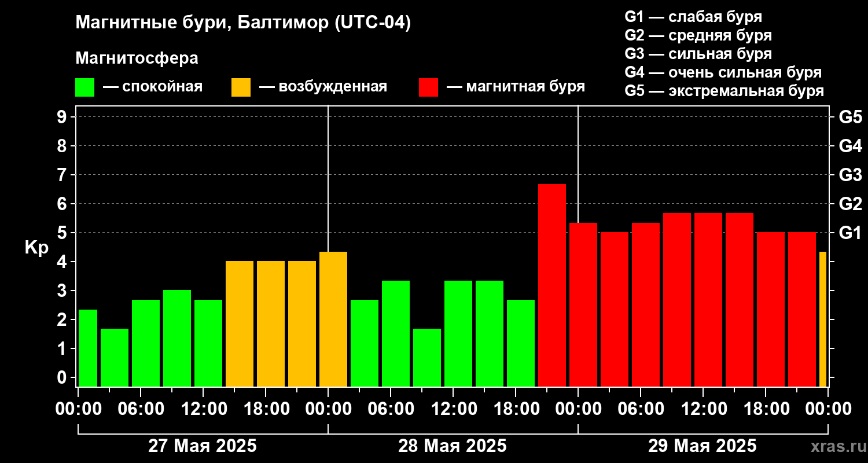Click the green bar above 12:00 on 27 May

[x=208, y=343]
